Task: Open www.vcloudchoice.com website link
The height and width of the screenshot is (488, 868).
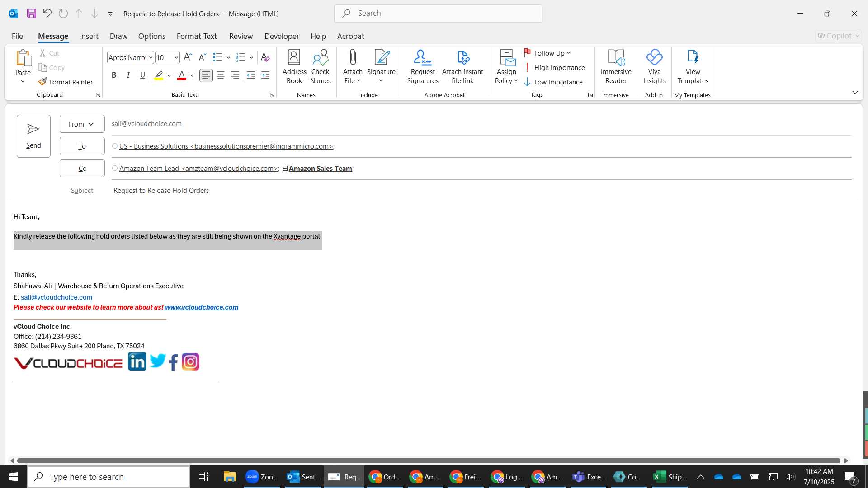Action: tap(202, 307)
